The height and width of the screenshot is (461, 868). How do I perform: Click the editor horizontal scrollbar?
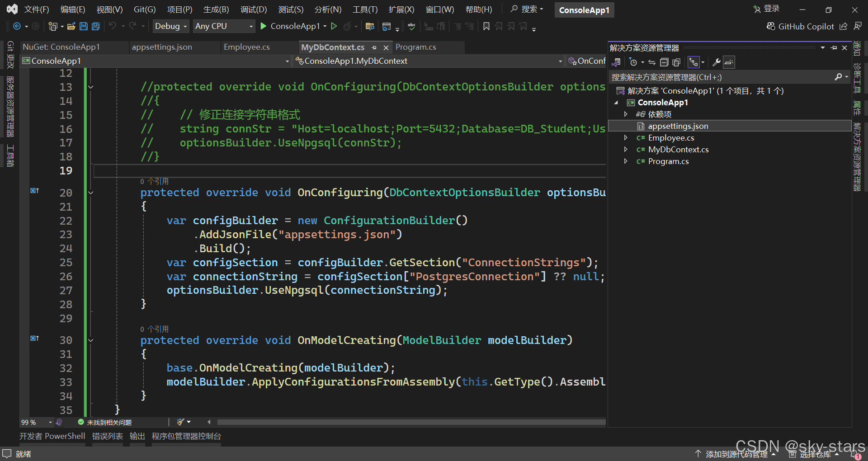pyautogui.click(x=411, y=422)
